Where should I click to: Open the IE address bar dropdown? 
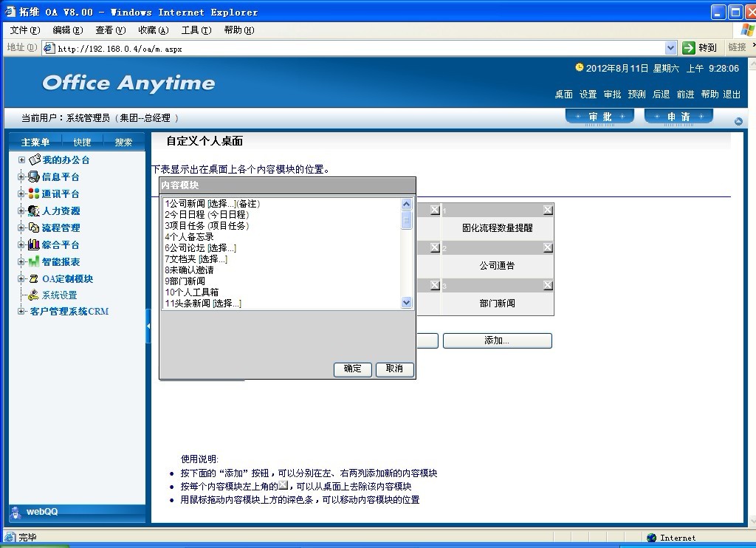670,48
